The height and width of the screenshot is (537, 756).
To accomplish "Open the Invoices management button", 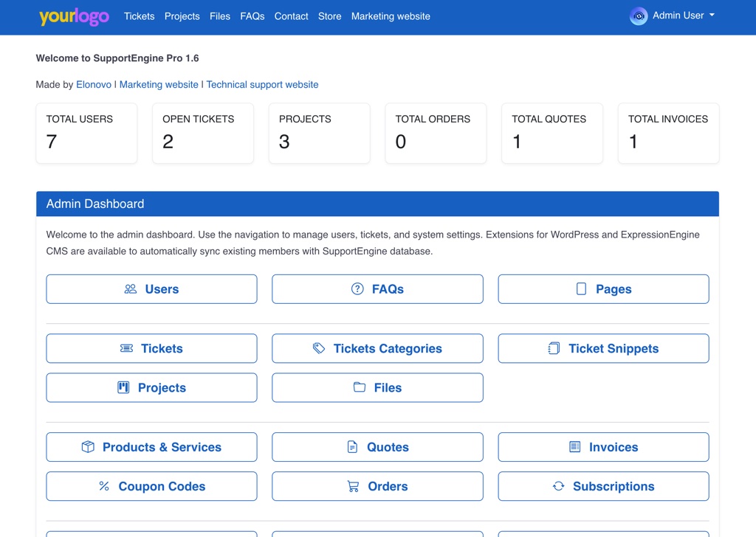I will 603,447.
